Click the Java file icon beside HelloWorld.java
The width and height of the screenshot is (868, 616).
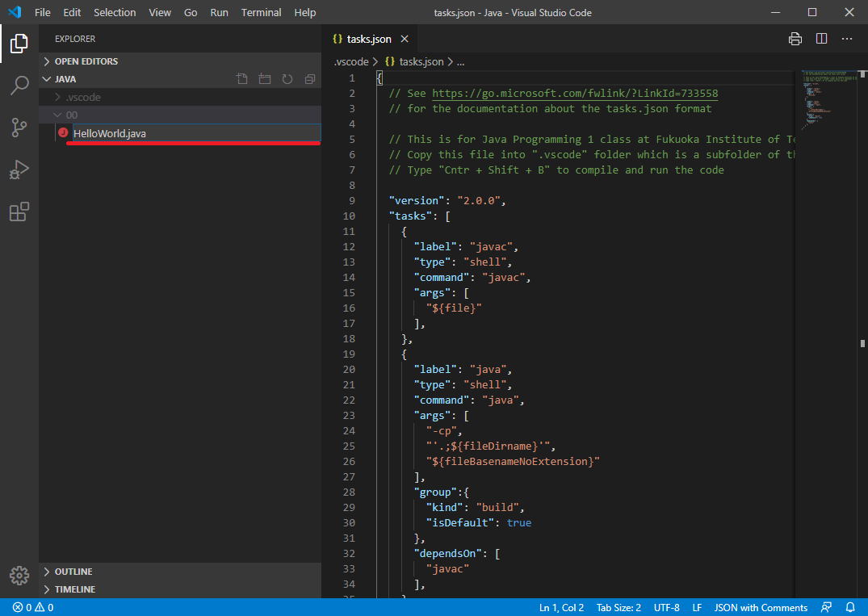[x=63, y=133]
